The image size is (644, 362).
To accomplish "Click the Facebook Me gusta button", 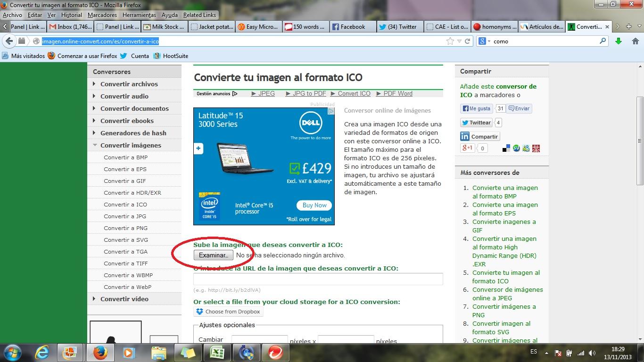I will (477, 108).
